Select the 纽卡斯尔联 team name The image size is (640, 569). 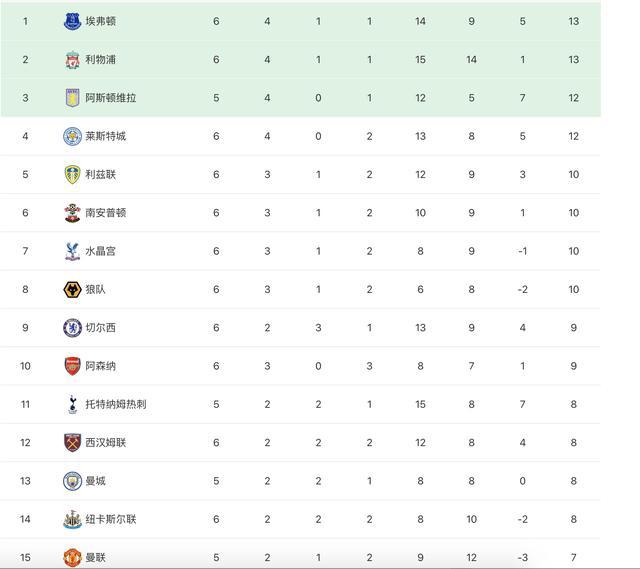tap(111, 519)
